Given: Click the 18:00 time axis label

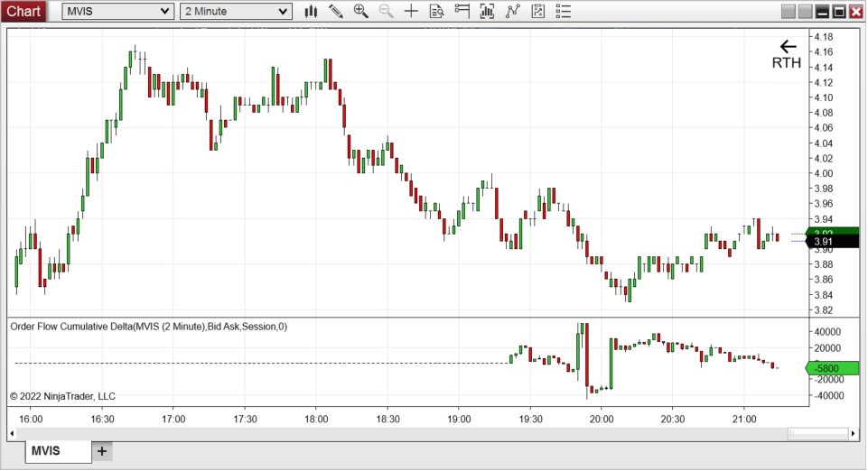Looking at the screenshot, I should click(316, 419).
